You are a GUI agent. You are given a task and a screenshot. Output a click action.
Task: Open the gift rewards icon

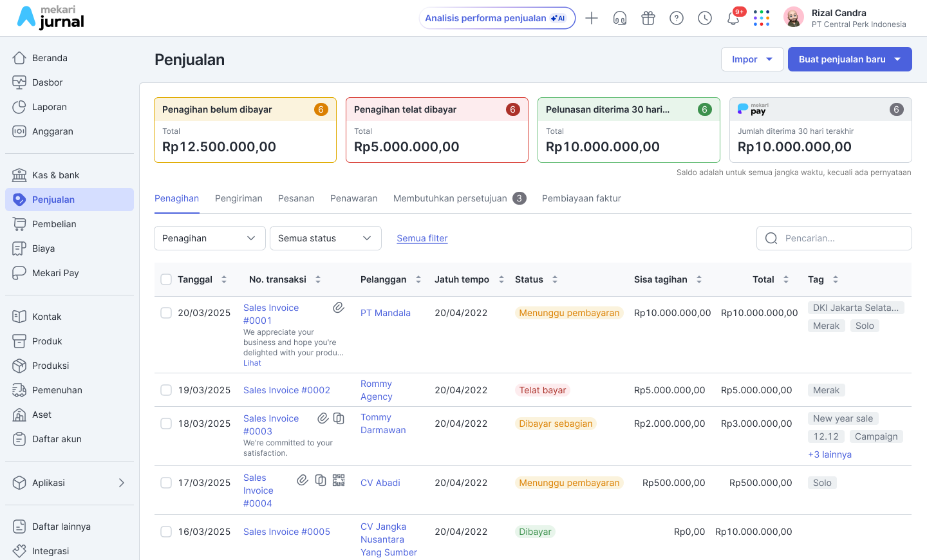click(x=648, y=19)
